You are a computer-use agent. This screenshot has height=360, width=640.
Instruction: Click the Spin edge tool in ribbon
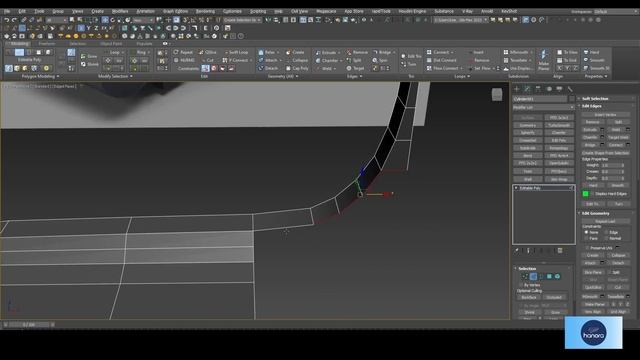(x=380, y=60)
